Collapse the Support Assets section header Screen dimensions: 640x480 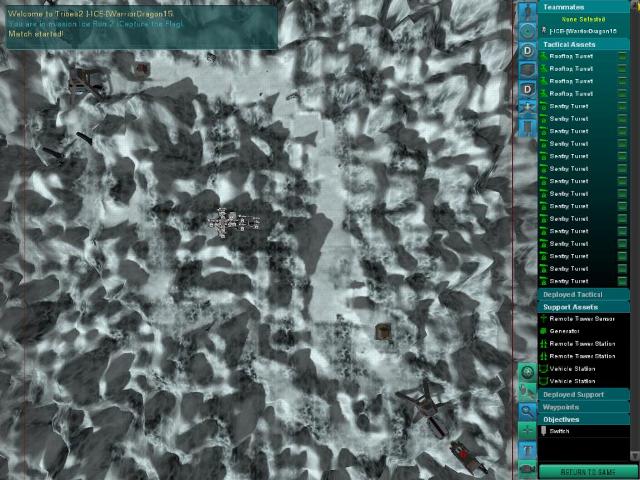584,307
